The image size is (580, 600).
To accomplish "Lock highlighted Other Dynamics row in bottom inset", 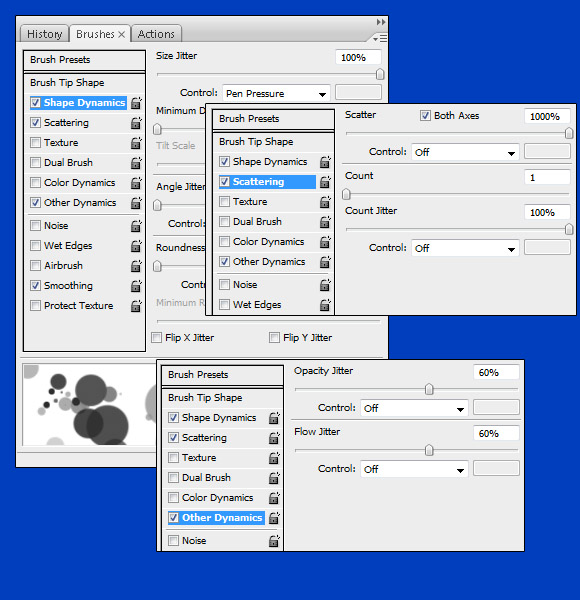I will (x=274, y=518).
